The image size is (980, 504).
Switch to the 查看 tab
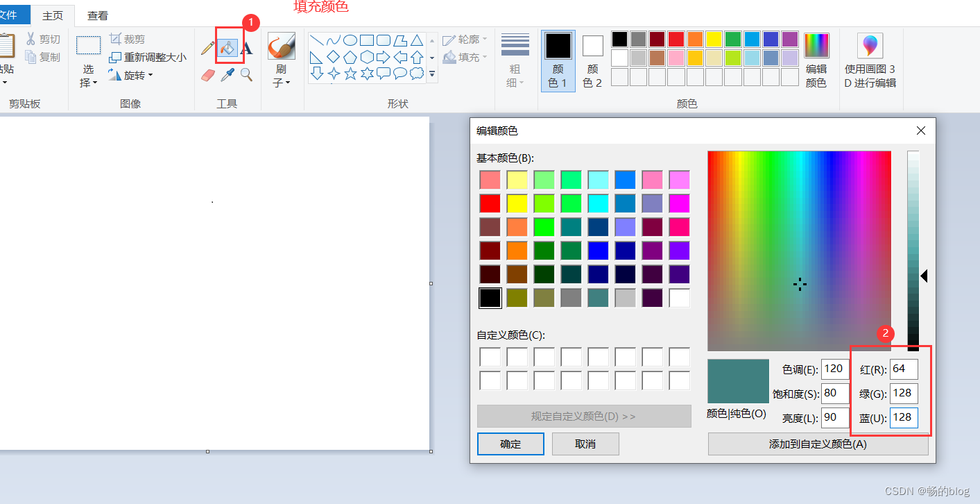(x=96, y=15)
